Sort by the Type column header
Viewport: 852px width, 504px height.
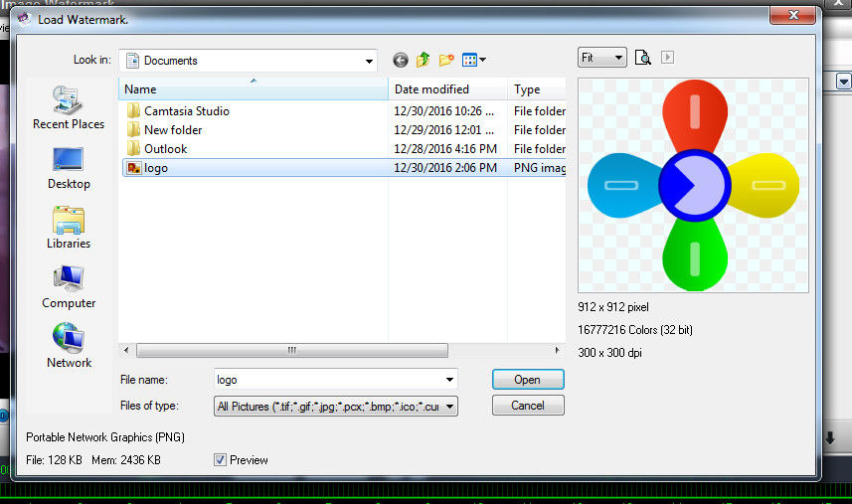click(537, 89)
